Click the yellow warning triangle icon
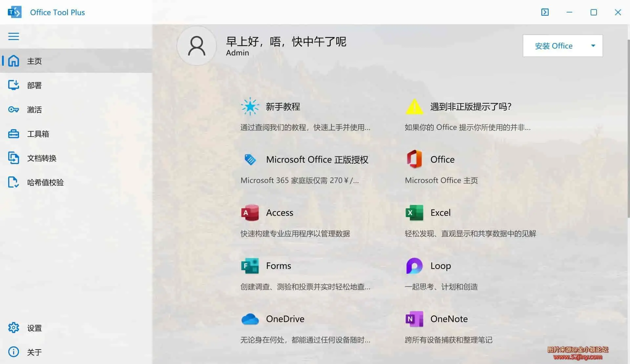This screenshot has width=630, height=364. coord(414,107)
